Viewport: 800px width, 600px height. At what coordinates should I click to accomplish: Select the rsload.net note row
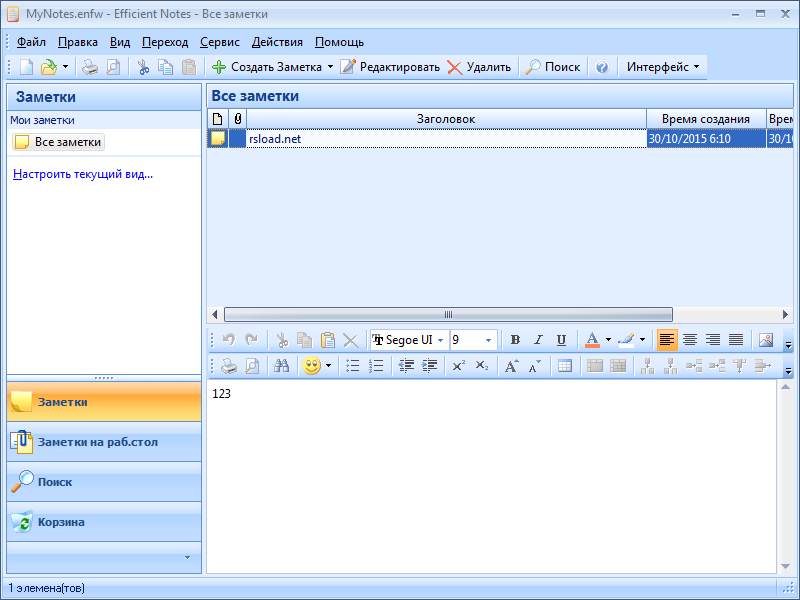click(x=500, y=139)
